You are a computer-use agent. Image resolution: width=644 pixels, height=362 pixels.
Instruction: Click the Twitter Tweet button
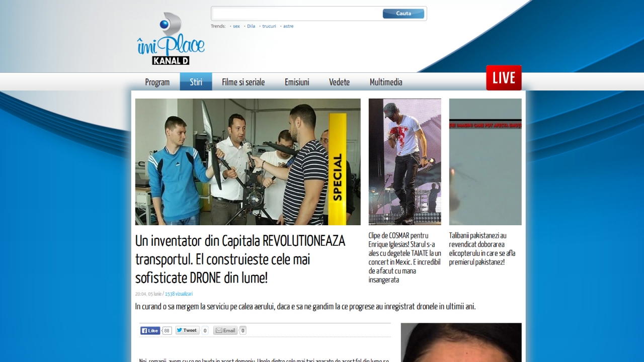pos(187,330)
